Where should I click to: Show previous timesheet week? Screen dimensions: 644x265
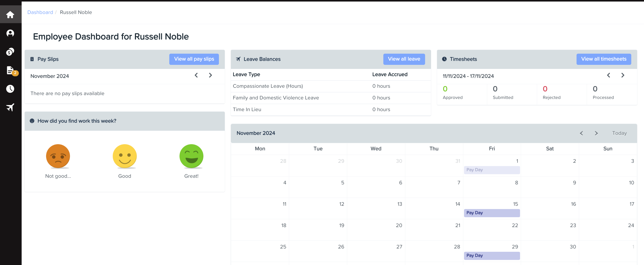[x=609, y=75]
